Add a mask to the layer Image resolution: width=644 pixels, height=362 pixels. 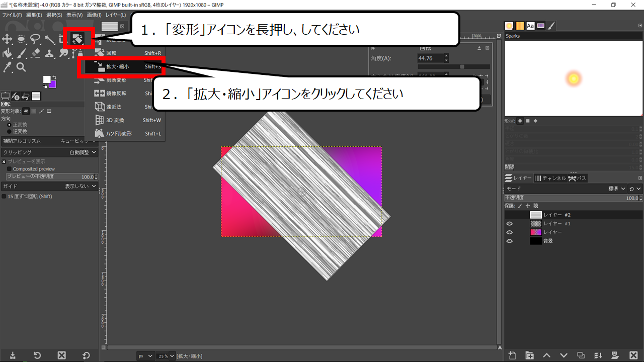coord(615,355)
